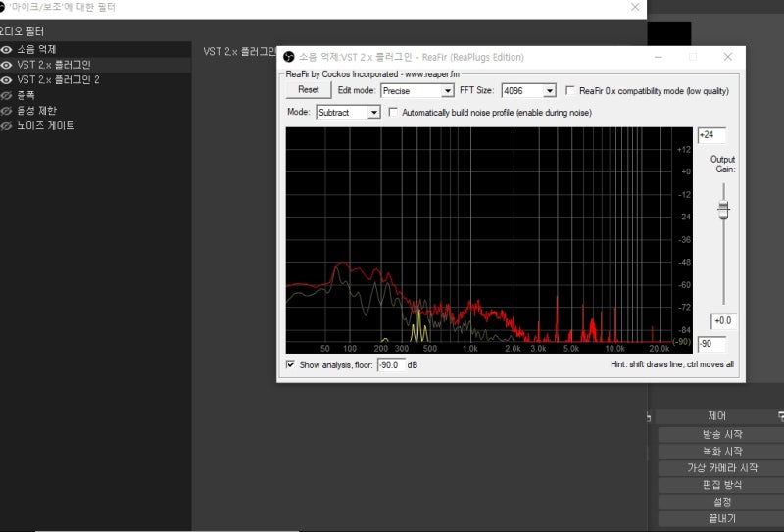Toggle visibility of VST 2.x 플러그인 filter
The image size is (784, 532).
(6, 65)
